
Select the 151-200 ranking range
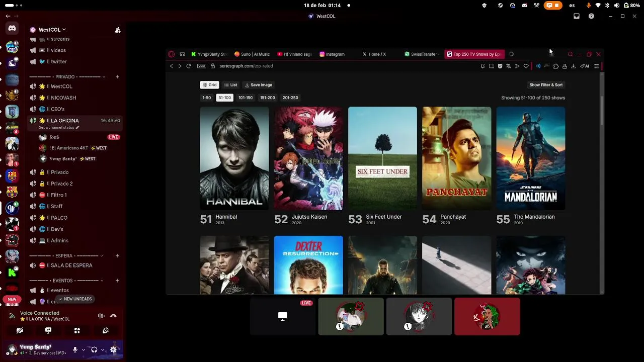[268, 98]
